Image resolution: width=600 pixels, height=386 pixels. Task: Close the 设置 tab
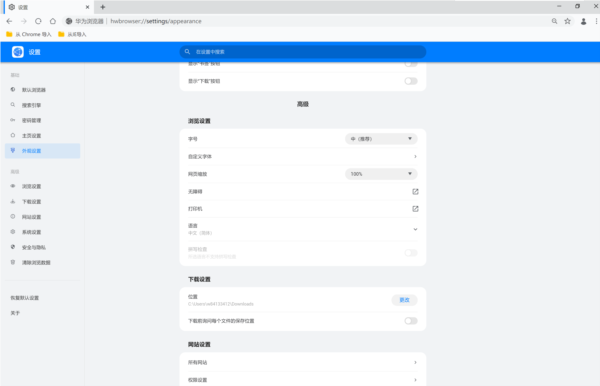[87, 7]
